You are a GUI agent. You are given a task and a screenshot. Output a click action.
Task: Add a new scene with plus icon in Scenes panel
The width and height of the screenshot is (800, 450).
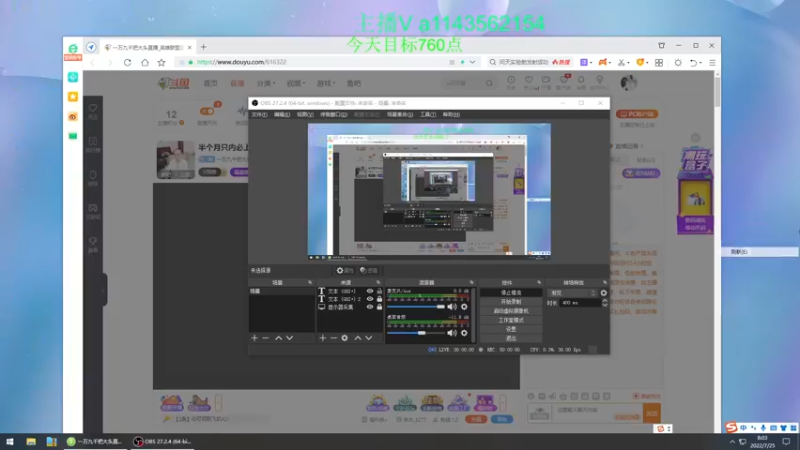pyautogui.click(x=254, y=338)
